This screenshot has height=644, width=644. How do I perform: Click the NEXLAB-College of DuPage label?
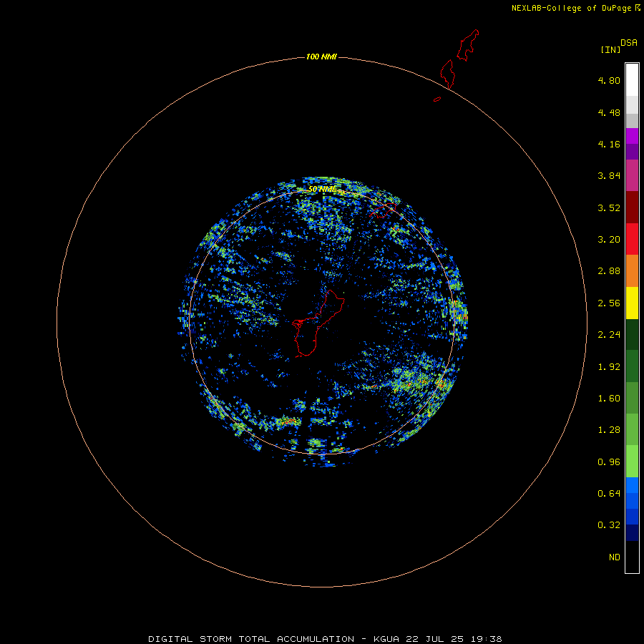click(x=576, y=8)
